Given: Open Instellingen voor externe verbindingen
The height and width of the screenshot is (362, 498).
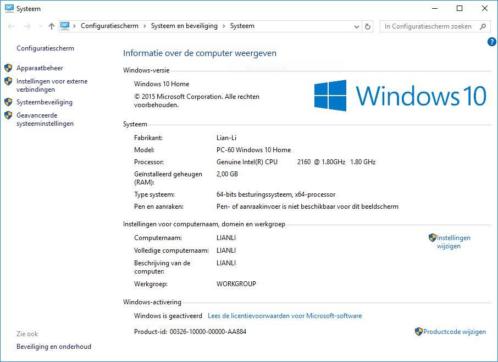Looking at the screenshot, I should [x=52, y=85].
